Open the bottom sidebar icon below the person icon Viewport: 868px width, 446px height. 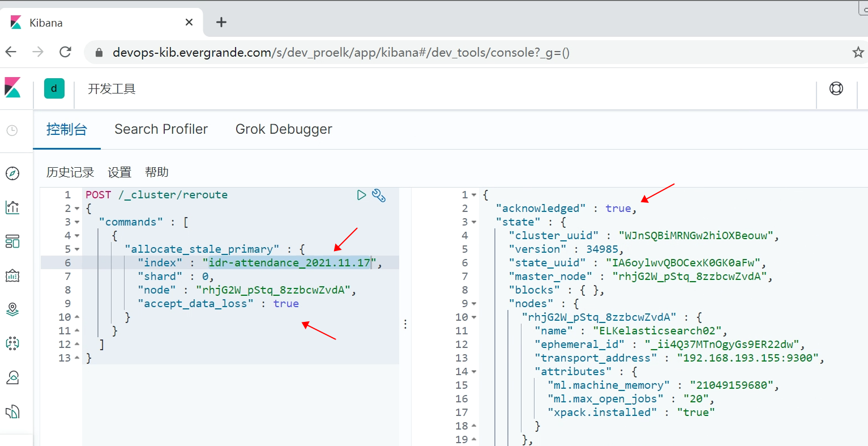click(12, 411)
